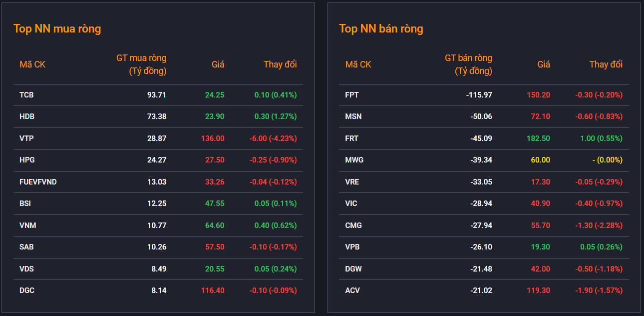This screenshot has height=316, width=644.
Task: Click CMG change -1.30 (-2.28%)
Action: tap(599, 225)
